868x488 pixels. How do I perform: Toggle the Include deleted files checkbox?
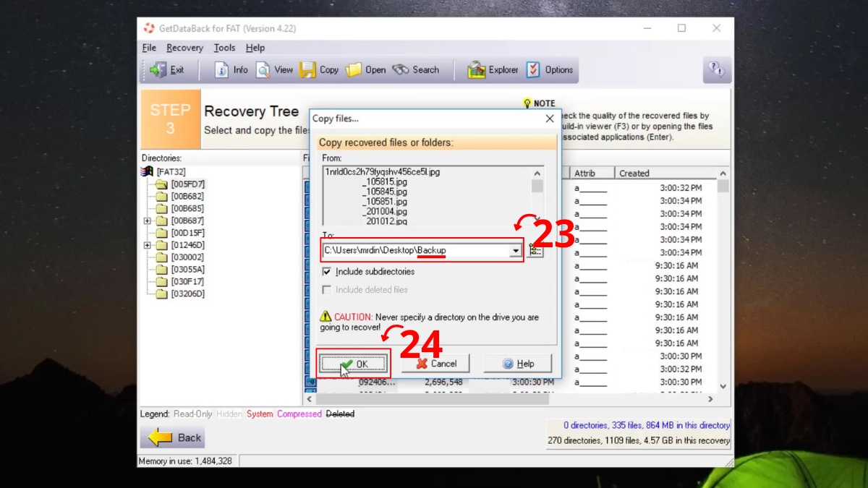(x=327, y=290)
